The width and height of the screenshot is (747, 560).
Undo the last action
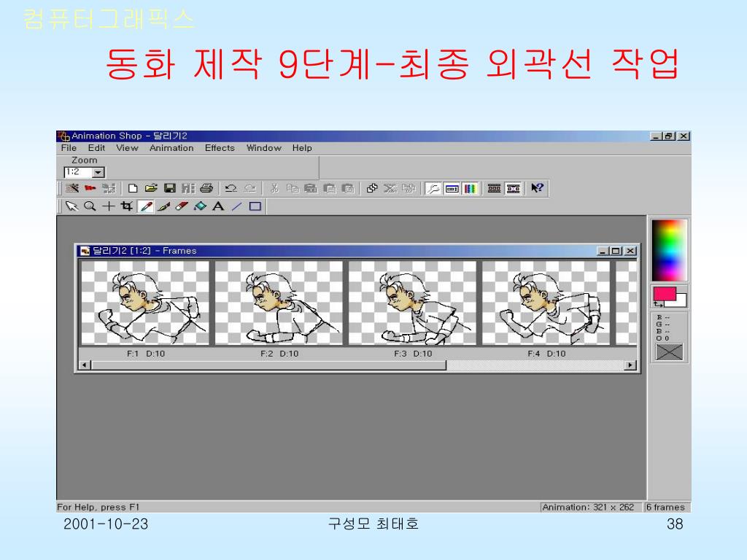pyautogui.click(x=231, y=189)
